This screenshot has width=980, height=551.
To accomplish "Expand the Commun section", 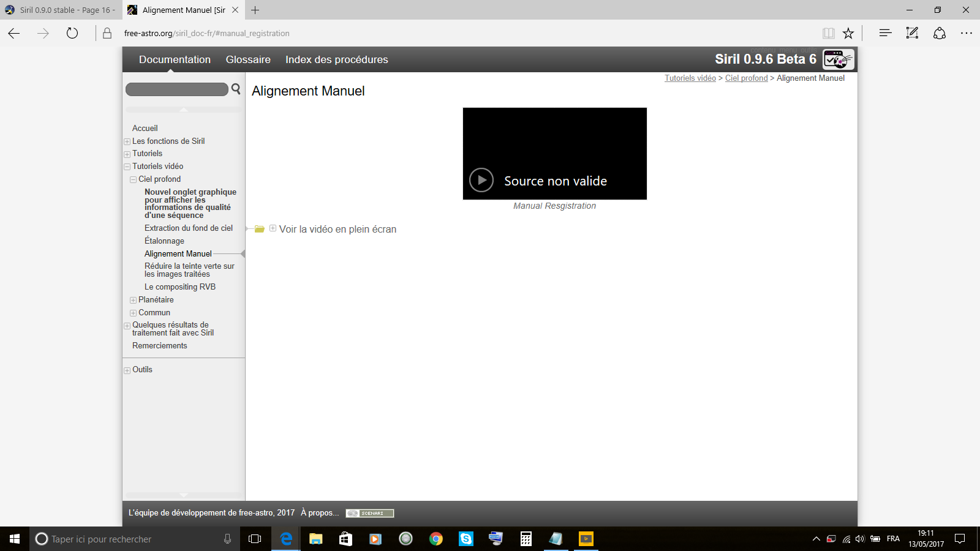I will [x=133, y=313].
